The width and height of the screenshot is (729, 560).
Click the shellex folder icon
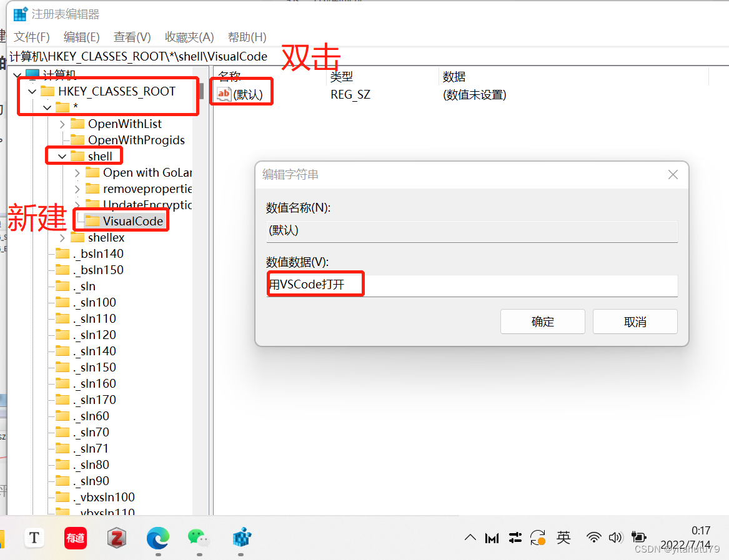coord(77,237)
